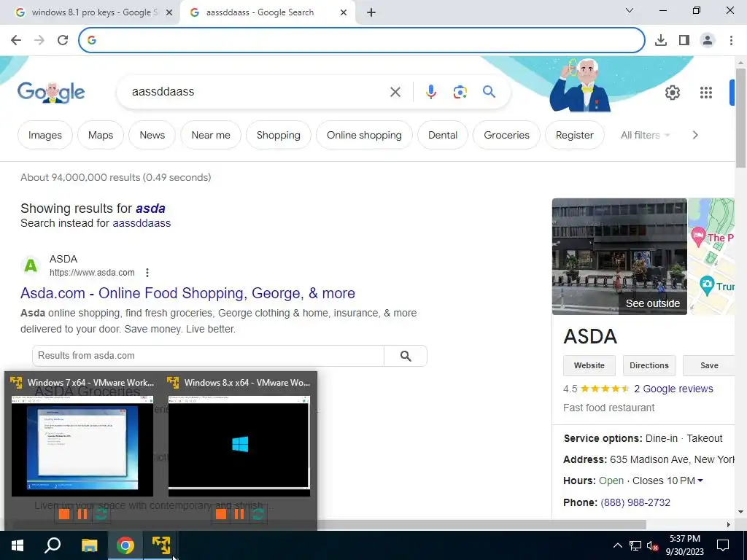747x560 pixels.
Task: Click the Google doodle logo
Action: pos(51,93)
